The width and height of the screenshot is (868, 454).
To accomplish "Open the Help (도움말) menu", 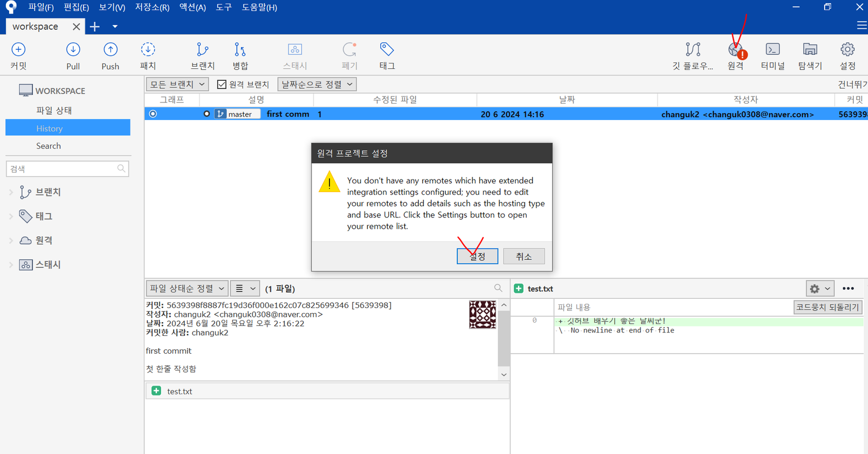I will coord(259,7).
